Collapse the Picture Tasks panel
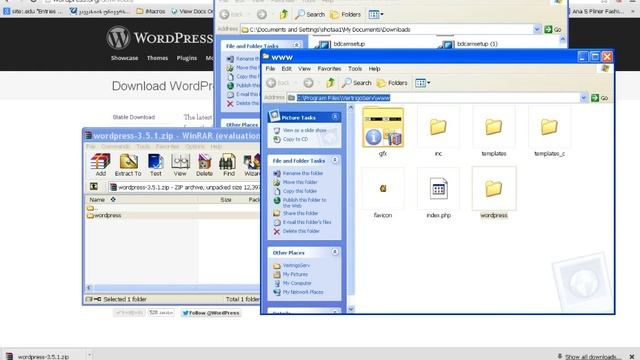640x360 pixels. [x=335, y=117]
